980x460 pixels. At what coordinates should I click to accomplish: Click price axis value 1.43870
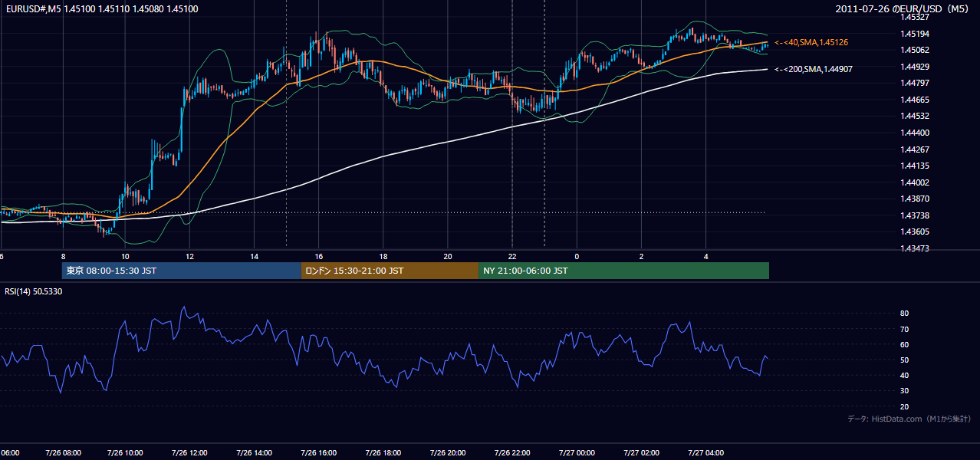(915, 199)
